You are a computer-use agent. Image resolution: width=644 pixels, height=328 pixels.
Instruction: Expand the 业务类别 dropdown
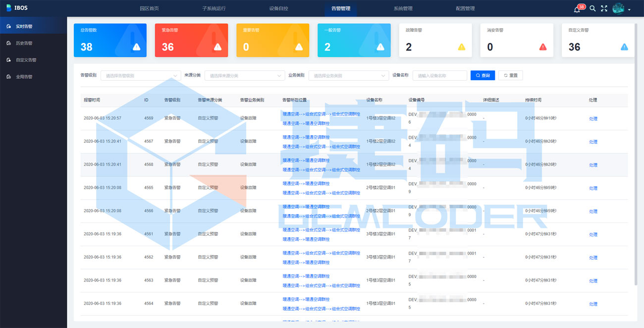(348, 76)
